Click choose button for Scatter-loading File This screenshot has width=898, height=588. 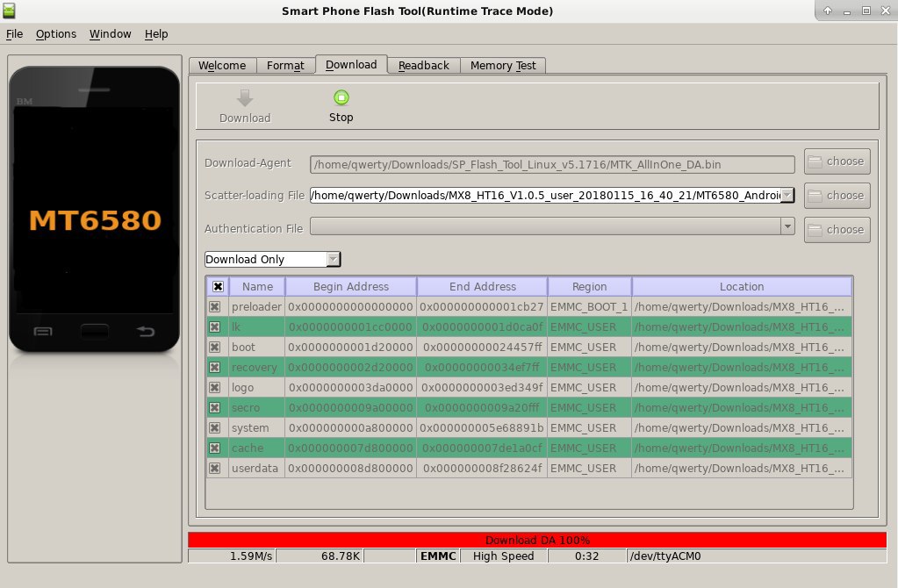click(x=837, y=195)
